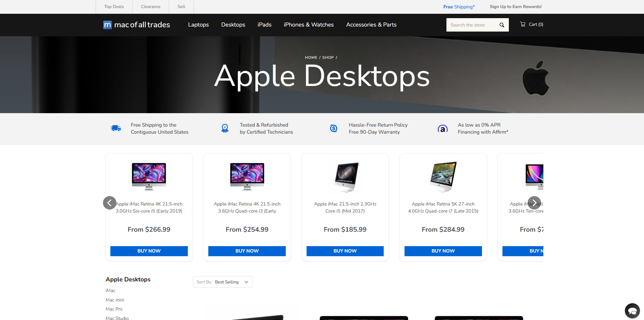Click the mac of all trades logo

(x=136, y=25)
